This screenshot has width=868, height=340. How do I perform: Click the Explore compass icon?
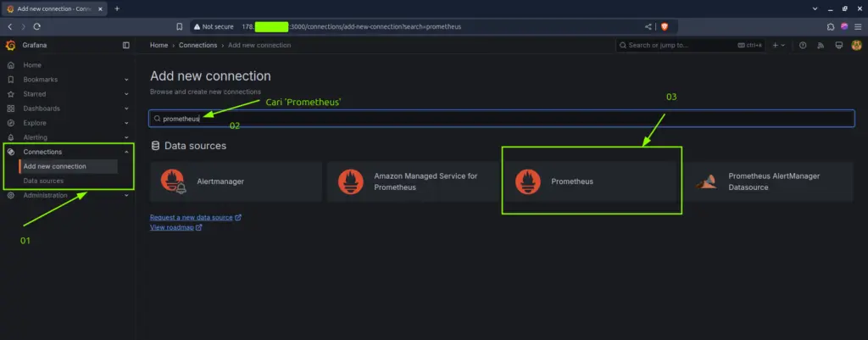pyautogui.click(x=10, y=123)
